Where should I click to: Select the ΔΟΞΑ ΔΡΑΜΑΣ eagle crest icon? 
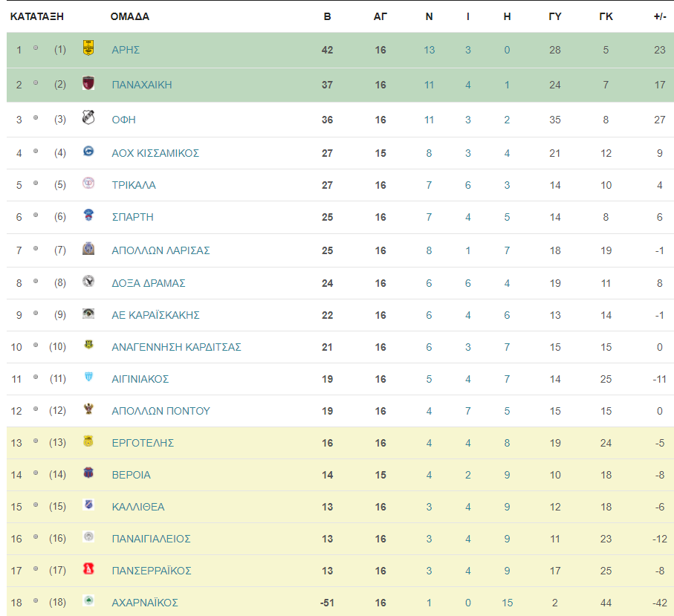tap(88, 281)
